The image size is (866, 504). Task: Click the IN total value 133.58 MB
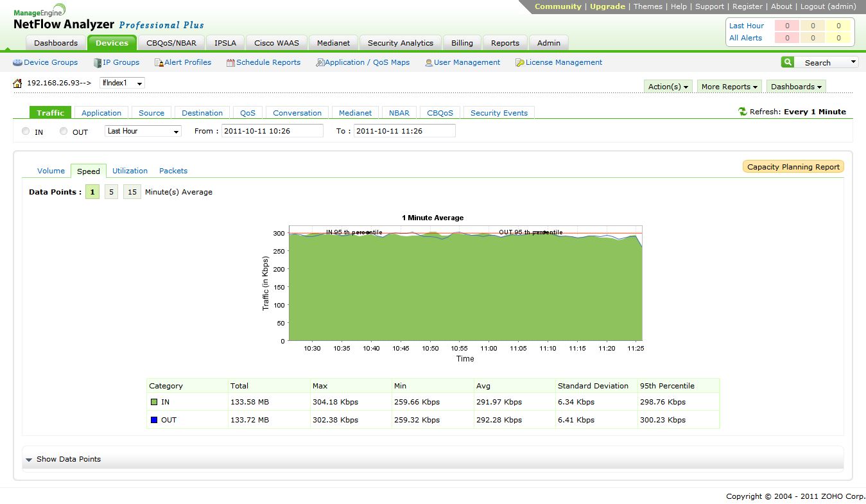pyautogui.click(x=250, y=402)
